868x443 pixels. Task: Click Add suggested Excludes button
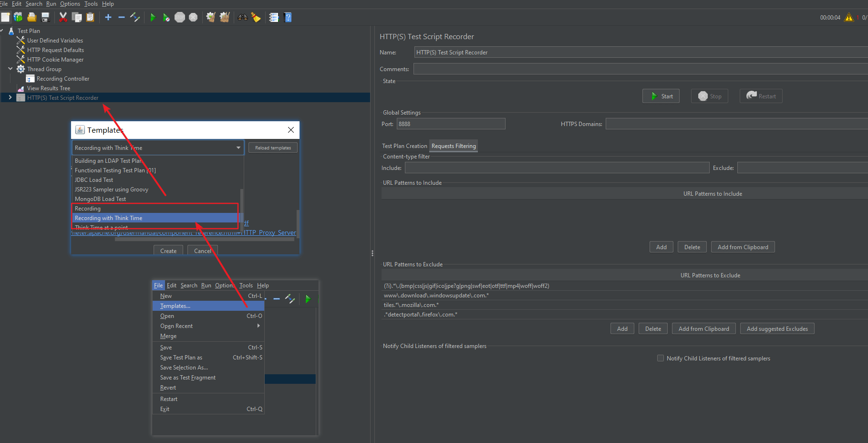click(x=777, y=328)
